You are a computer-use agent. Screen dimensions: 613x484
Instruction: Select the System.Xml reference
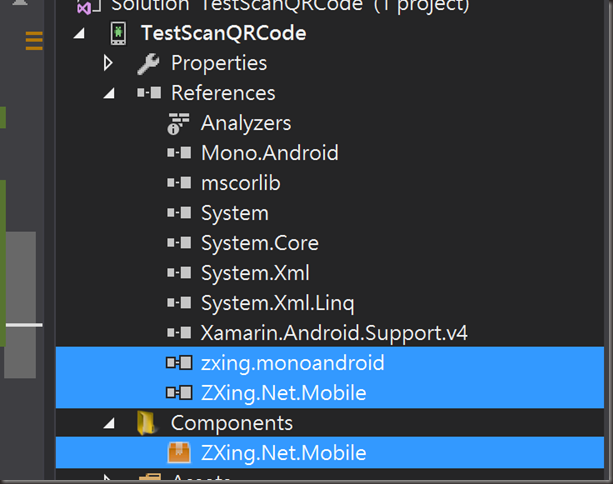click(x=255, y=273)
